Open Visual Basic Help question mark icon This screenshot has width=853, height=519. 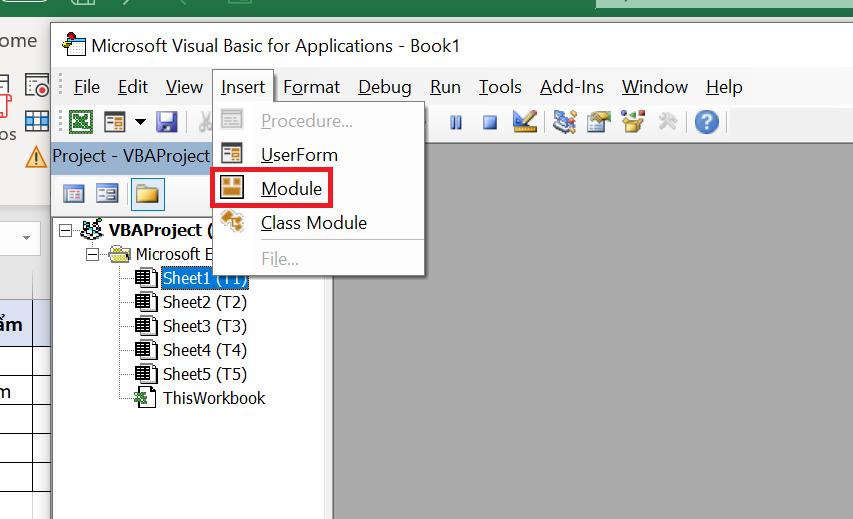706,122
